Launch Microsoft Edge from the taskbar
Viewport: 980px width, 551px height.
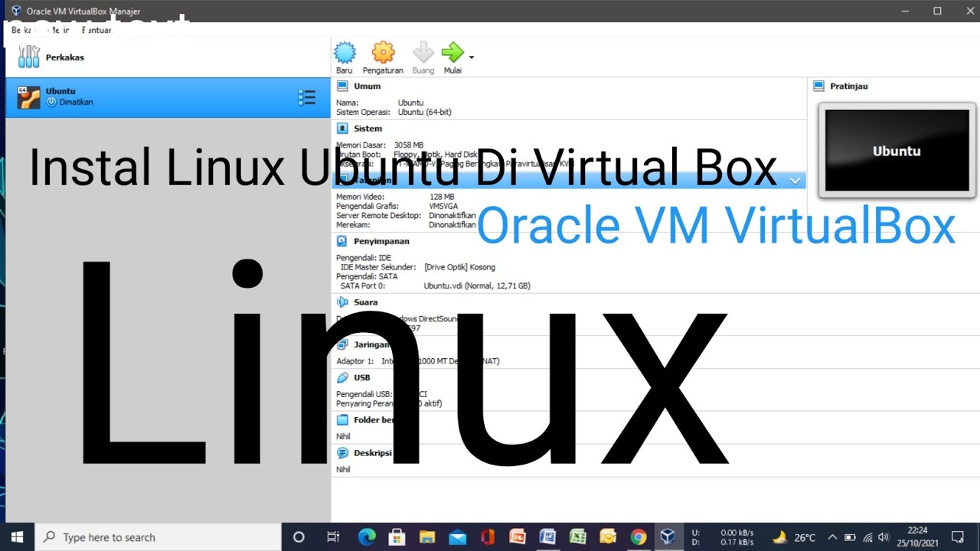click(x=367, y=537)
